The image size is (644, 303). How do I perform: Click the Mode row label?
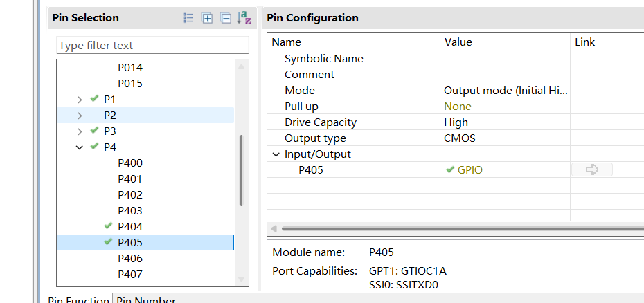pos(299,91)
